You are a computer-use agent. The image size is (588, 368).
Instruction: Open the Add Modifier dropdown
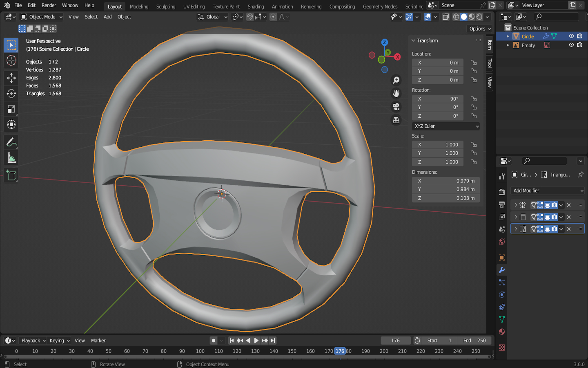pos(548,191)
